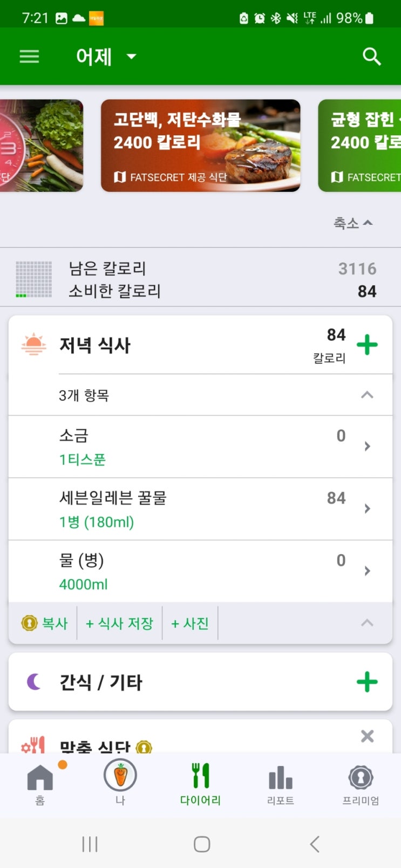Image resolution: width=401 pixels, height=868 pixels.
Task: Collapse the 3개 항목 list chevron
Action: click(367, 395)
